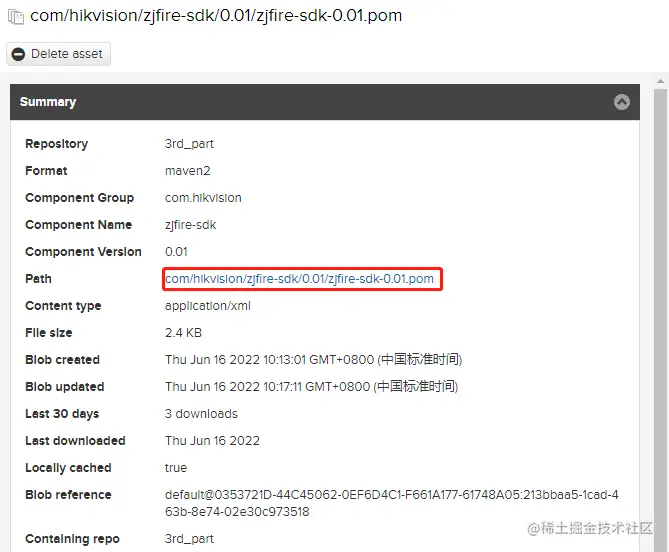The image size is (669, 552).
Task: Click the asset file icon beside the title path
Action: click(x=16, y=17)
